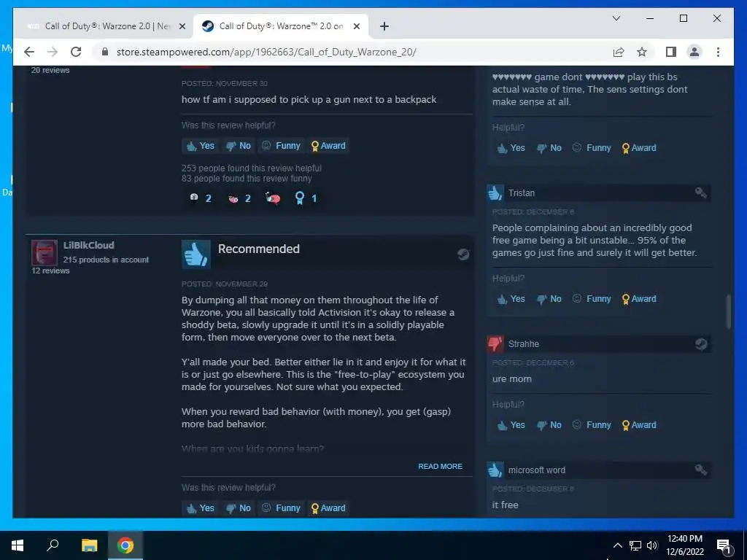This screenshot has width=747, height=560.
Task: Open the Windows Start menu
Action: coord(18,545)
